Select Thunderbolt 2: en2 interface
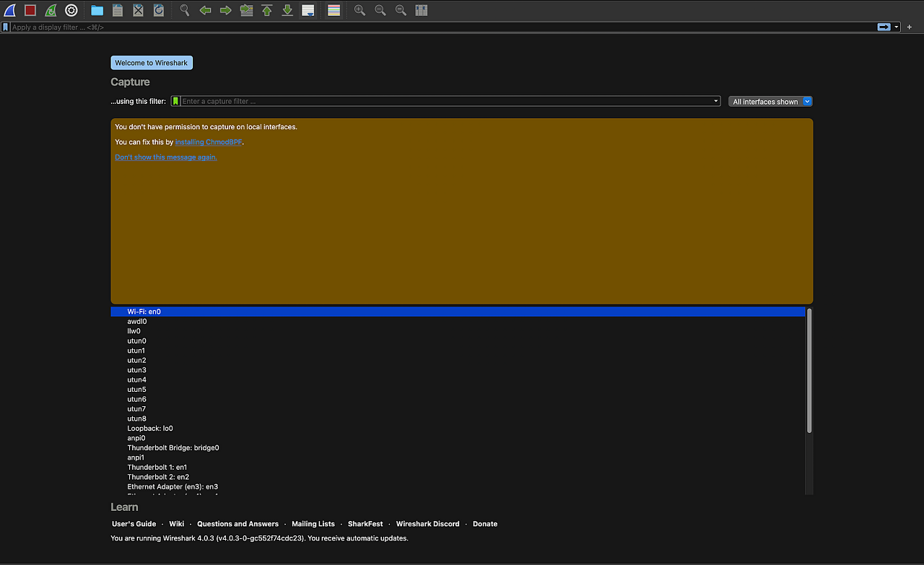The height and width of the screenshot is (565, 924). 458,478
